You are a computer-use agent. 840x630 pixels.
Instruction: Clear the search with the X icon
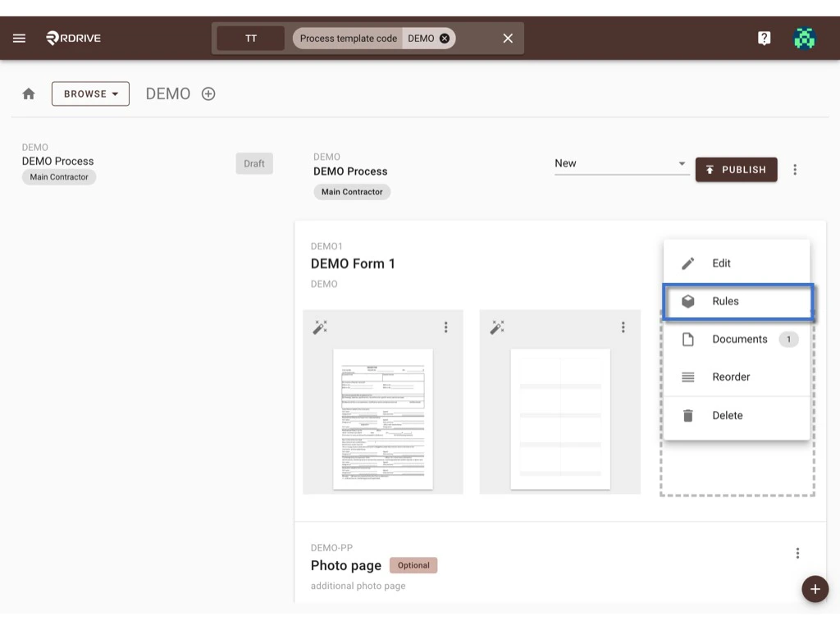click(507, 38)
